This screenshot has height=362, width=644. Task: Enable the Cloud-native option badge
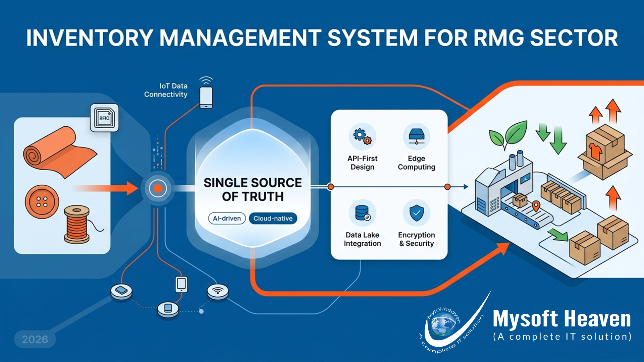tap(273, 218)
